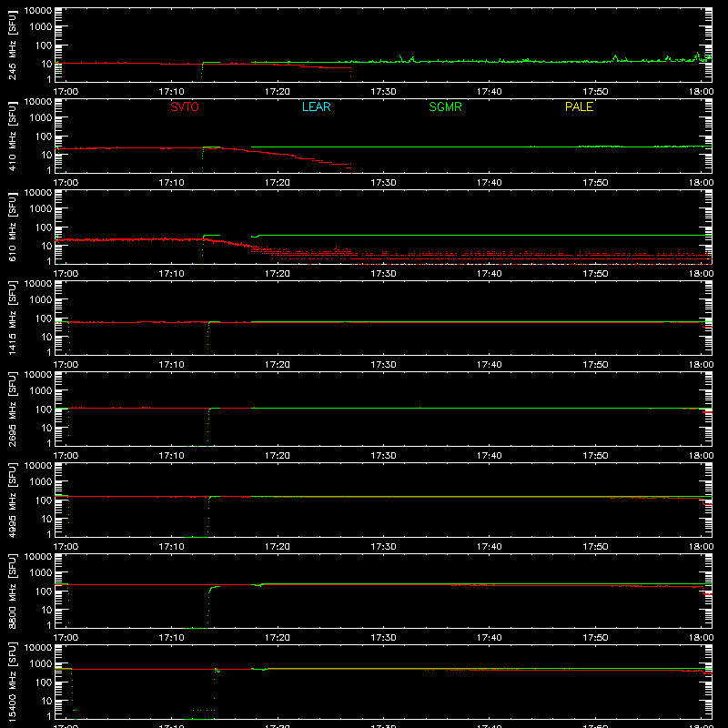Click the 100 y-axis value on 610 MHz panel
728x728 pixels.
tap(44, 227)
